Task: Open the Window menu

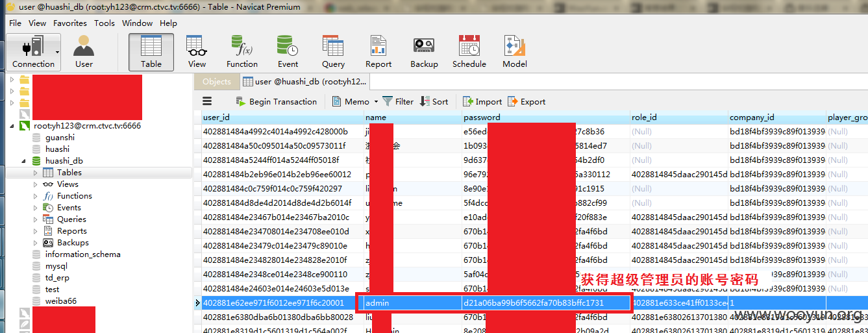Action: tap(137, 23)
